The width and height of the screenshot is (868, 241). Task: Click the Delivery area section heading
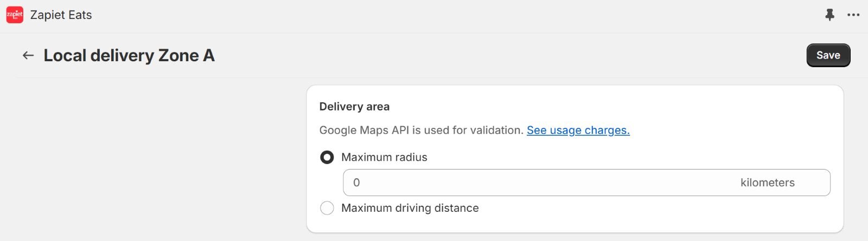(354, 107)
